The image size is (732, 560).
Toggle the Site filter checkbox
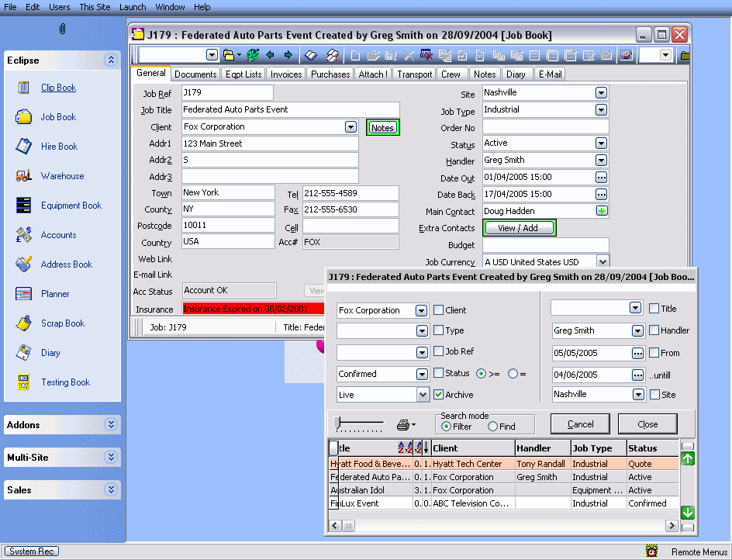(655, 395)
